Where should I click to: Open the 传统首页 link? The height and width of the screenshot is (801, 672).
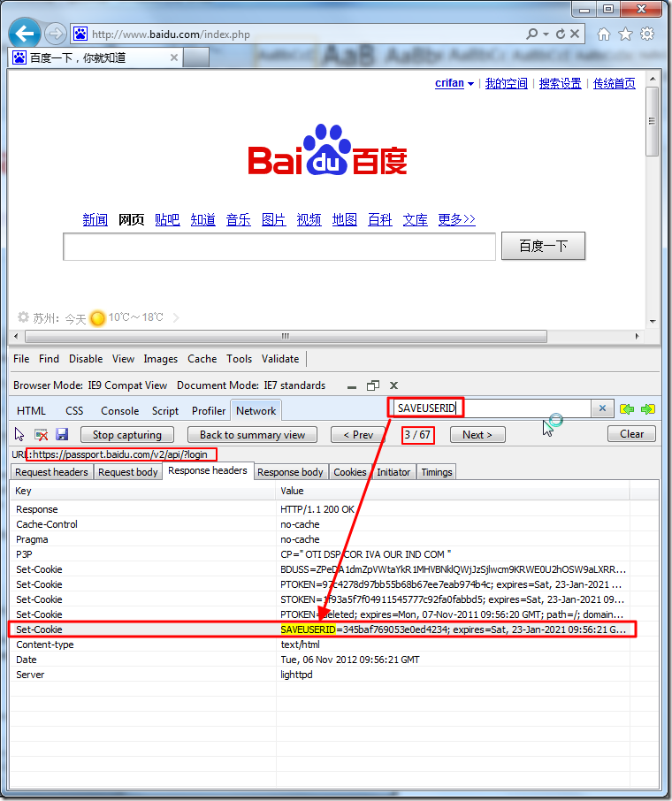coord(615,83)
